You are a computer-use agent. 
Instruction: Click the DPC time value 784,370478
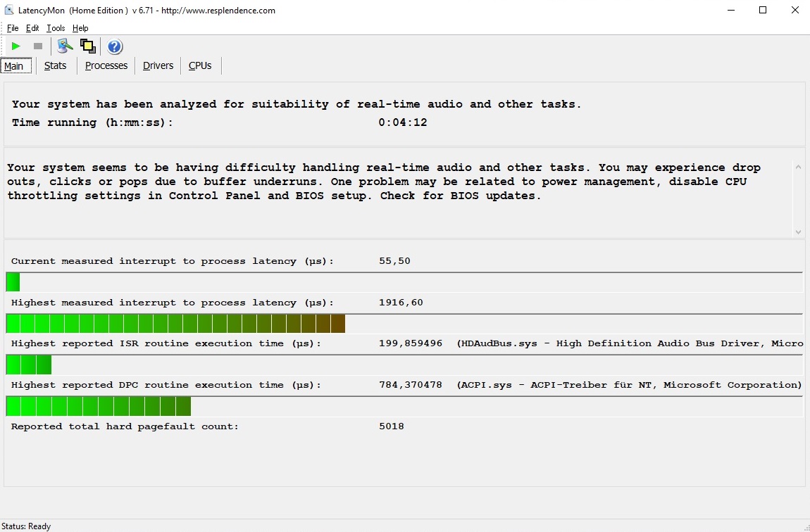tap(411, 385)
